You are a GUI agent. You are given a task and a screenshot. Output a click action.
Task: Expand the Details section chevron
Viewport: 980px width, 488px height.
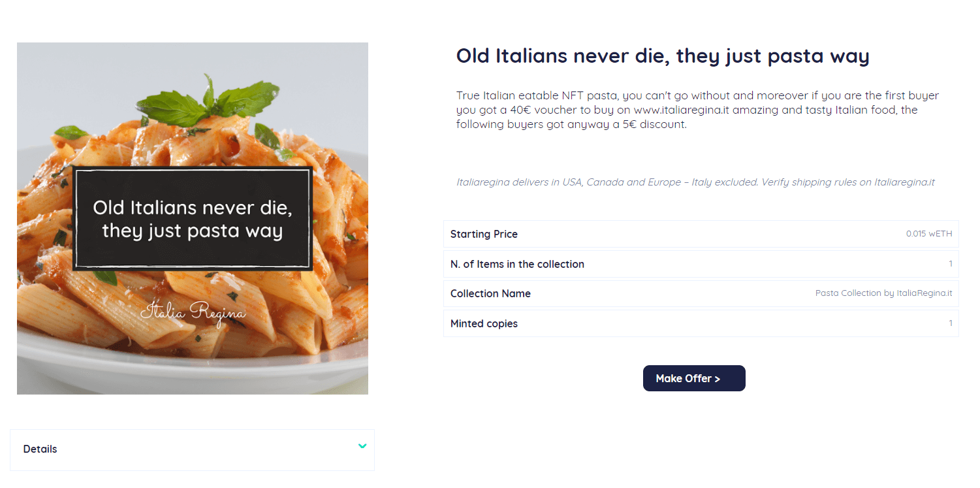tap(362, 446)
